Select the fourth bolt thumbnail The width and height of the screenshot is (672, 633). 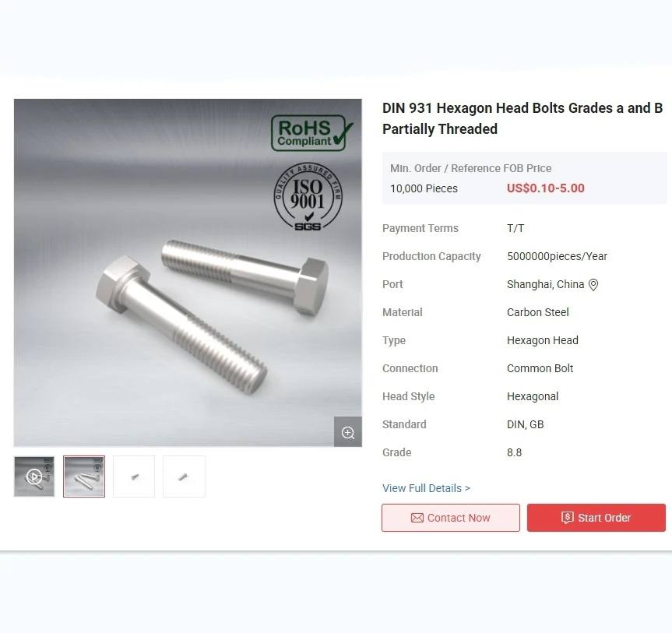tap(184, 477)
